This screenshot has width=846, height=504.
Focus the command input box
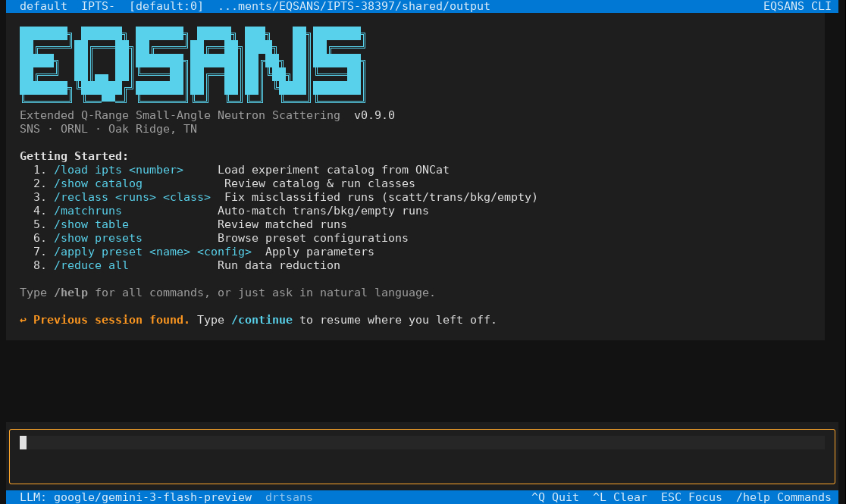point(422,456)
